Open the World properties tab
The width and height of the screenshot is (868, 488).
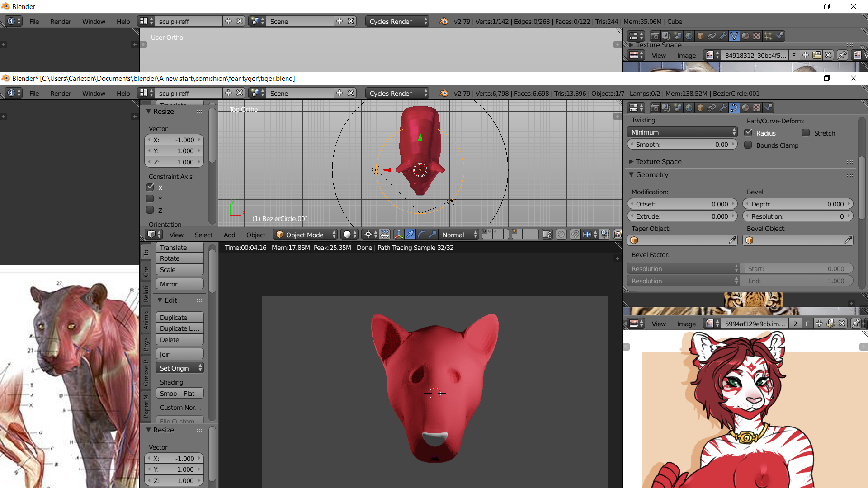[689, 108]
